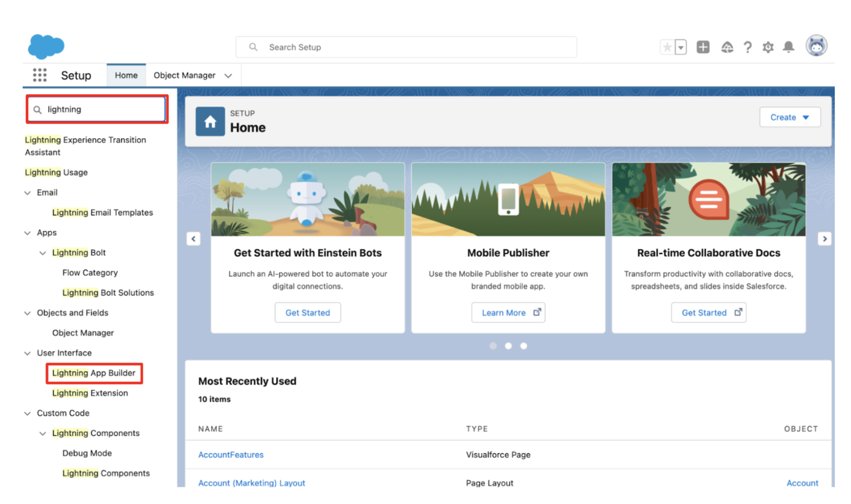Click the magnifier in Search Setup
The height and width of the screenshot is (504, 851).
253,47
